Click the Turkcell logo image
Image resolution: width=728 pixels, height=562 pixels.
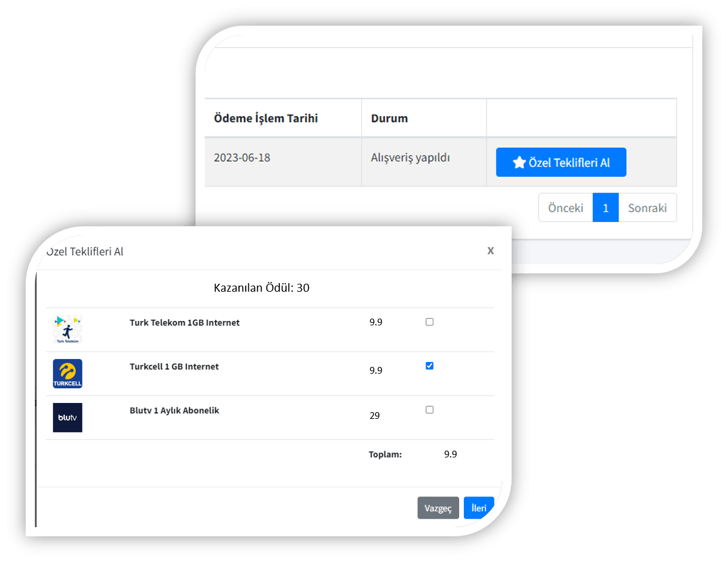click(67, 374)
